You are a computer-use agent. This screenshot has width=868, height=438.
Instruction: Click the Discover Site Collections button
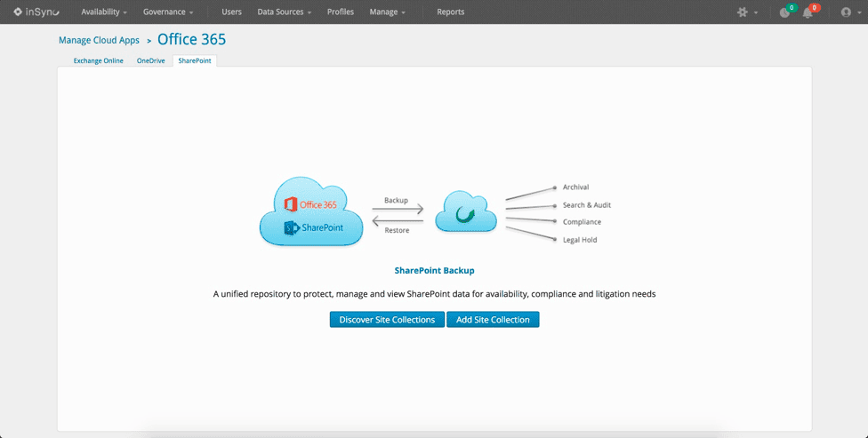click(387, 320)
